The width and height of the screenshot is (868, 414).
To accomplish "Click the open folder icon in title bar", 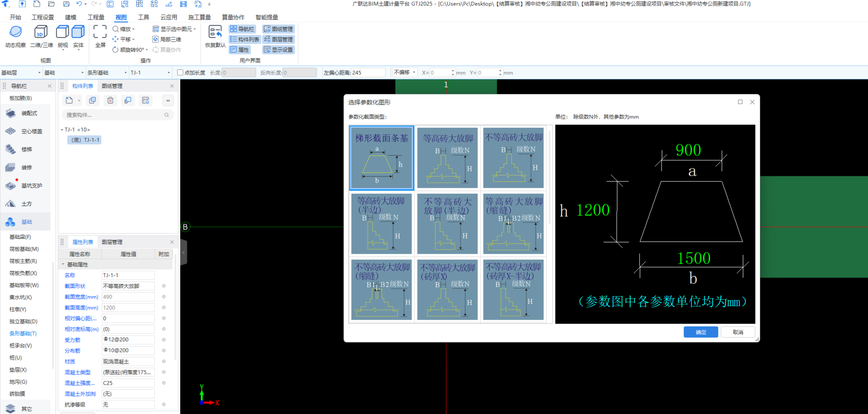I will tap(51, 4).
